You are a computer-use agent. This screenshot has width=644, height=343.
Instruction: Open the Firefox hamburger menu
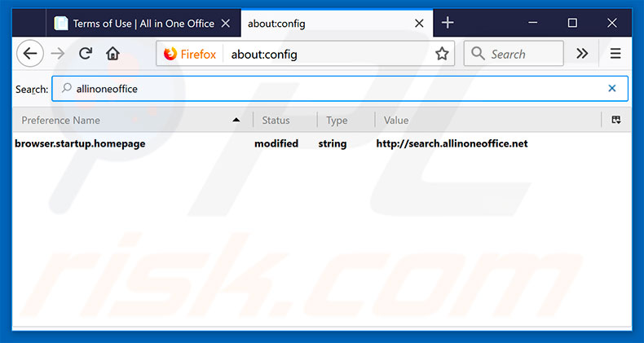pos(615,54)
